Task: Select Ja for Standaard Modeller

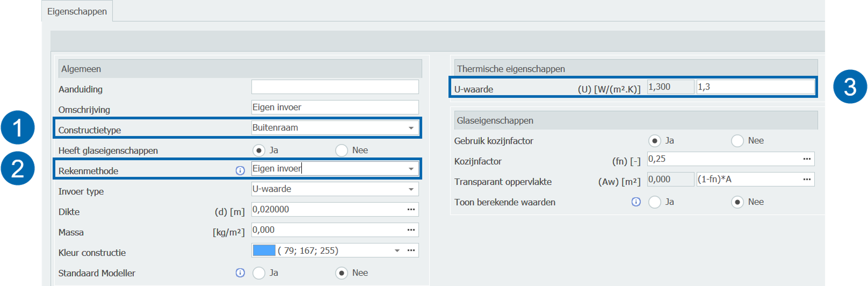Action: point(259,273)
